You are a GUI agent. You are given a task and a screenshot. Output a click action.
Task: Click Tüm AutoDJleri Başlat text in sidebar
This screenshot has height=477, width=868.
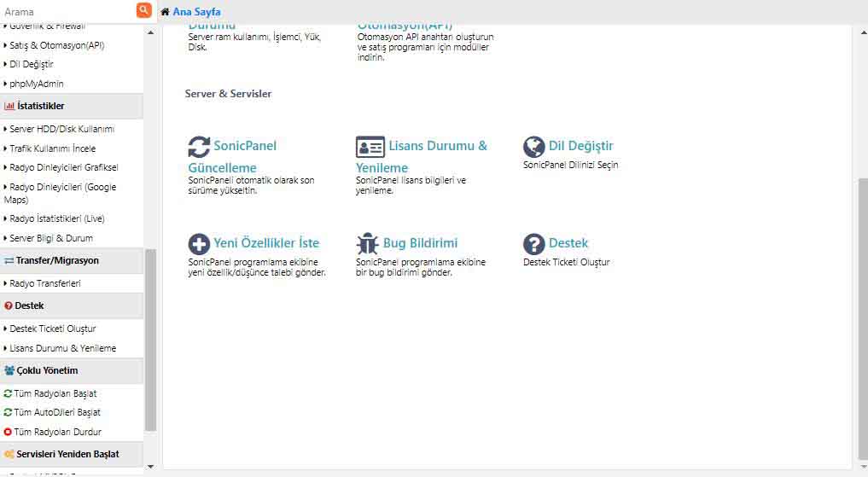coord(57,412)
